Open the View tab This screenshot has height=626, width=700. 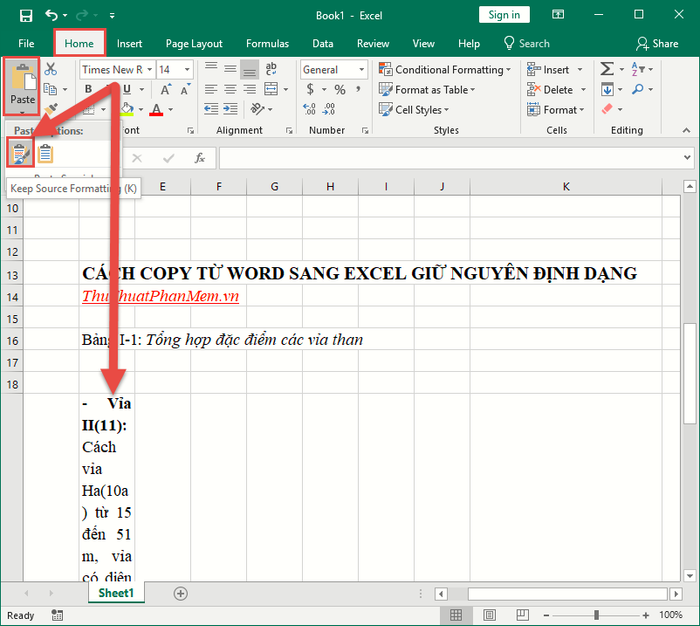(x=423, y=43)
